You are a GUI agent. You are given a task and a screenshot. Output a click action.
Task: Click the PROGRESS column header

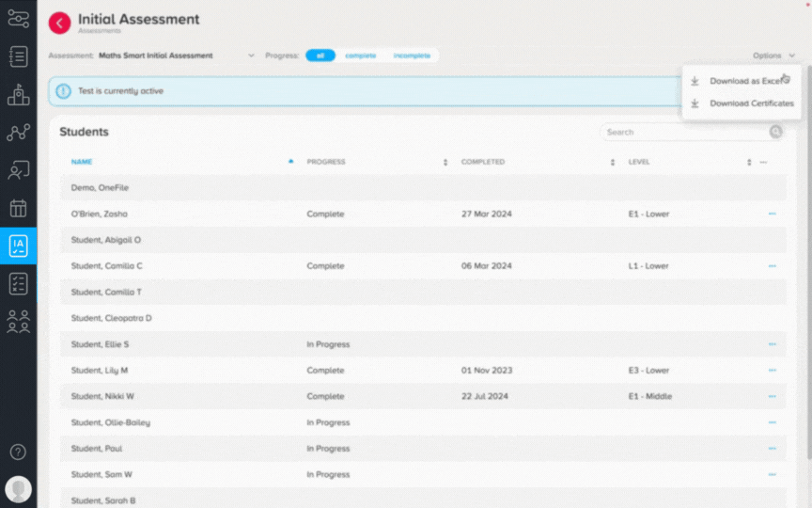tap(326, 162)
